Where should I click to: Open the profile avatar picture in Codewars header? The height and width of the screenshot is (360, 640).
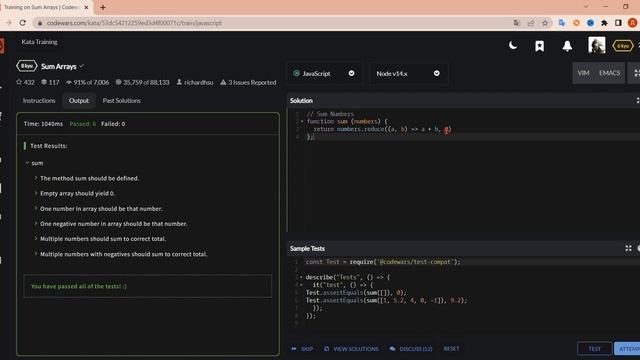pyautogui.click(x=596, y=45)
